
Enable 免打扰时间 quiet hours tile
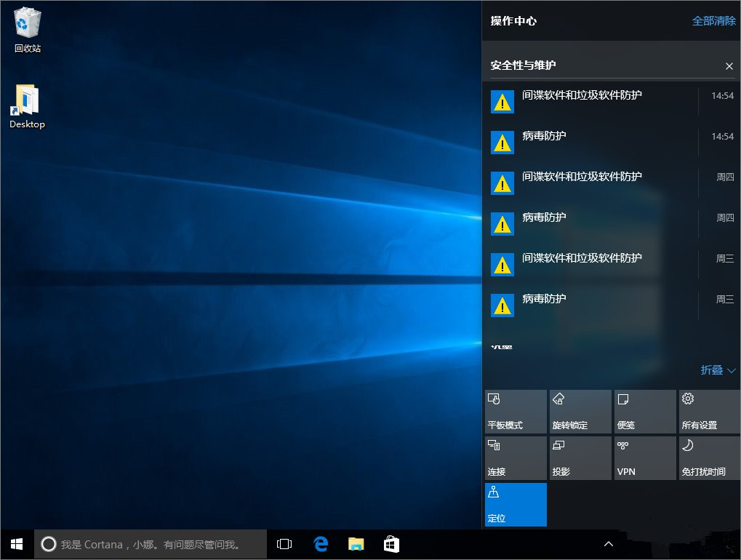click(709, 458)
